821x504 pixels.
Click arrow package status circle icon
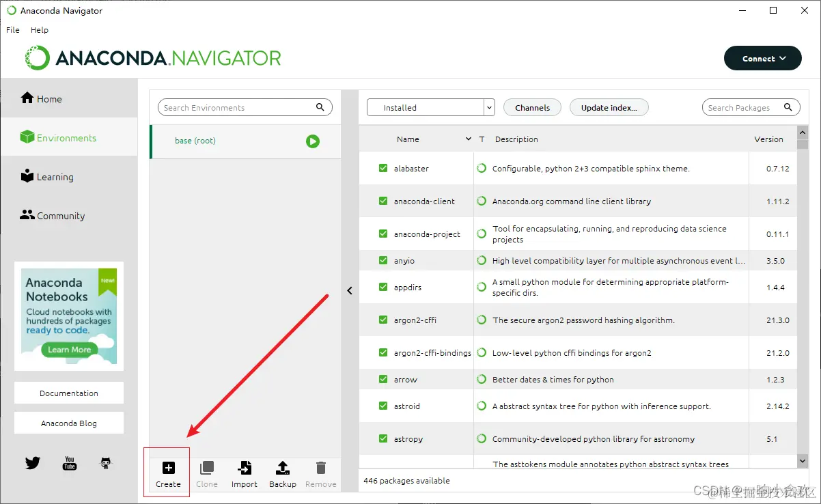[x=482, y=380]
